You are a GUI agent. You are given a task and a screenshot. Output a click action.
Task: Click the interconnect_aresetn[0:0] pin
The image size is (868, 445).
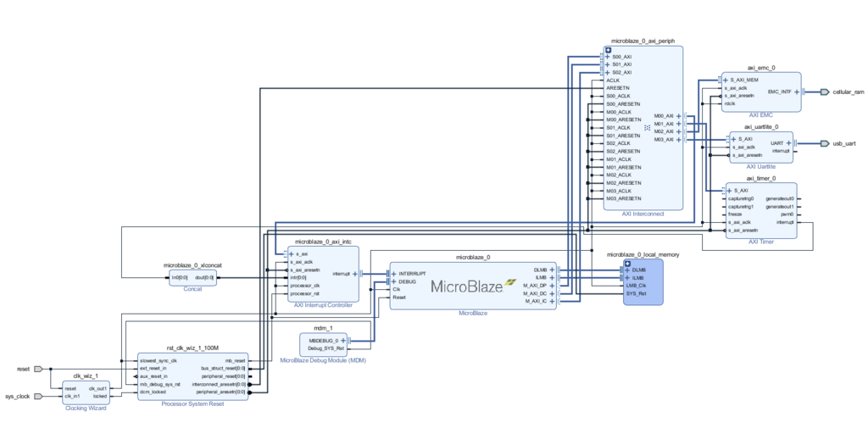[x=219, y=384]
